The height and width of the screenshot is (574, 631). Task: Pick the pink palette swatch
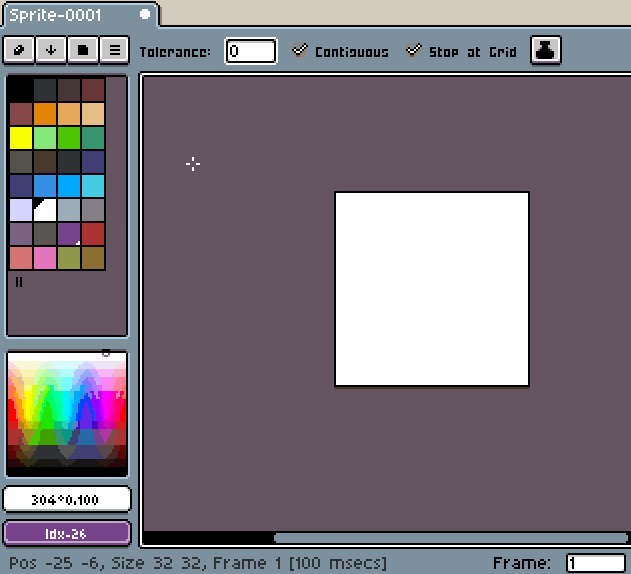click(45, 258)
